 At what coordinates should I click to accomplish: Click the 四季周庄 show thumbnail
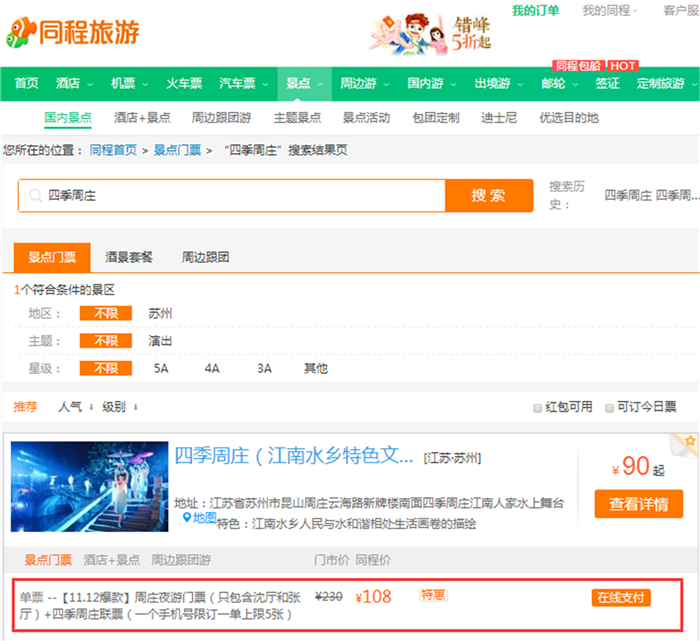click(x=90, y=487)
